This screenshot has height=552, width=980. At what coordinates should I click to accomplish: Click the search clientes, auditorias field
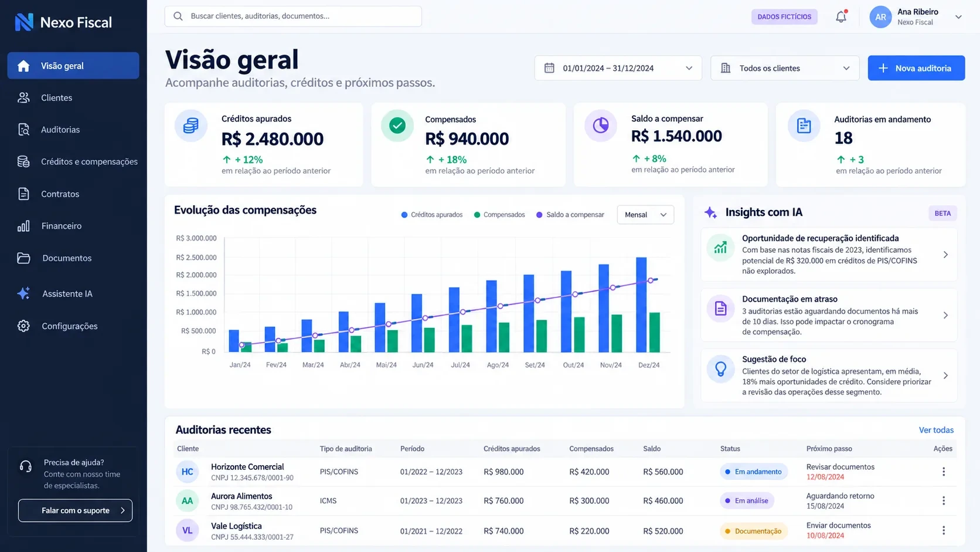293,16
